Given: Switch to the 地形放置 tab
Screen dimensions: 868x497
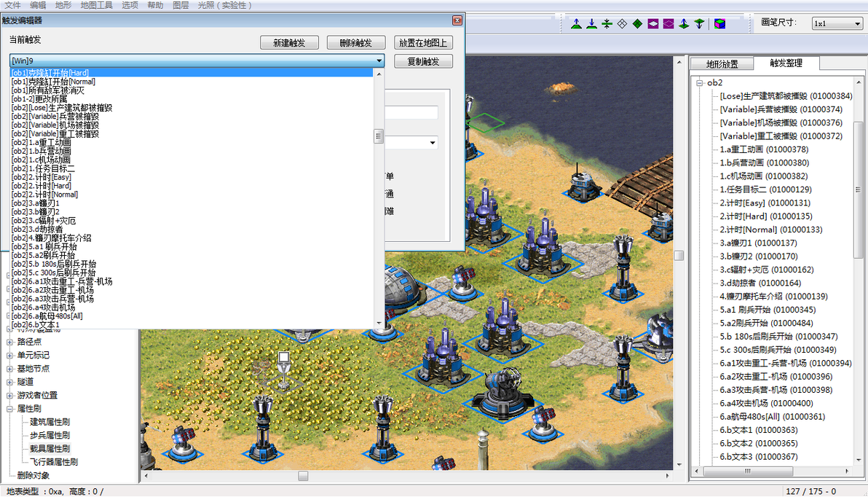Looking at the screenshot, I should point(722,63).
